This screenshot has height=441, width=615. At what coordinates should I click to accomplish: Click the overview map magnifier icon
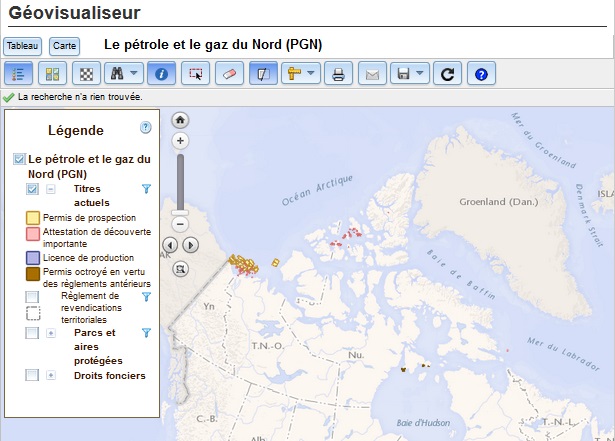(x=180, y=269)
